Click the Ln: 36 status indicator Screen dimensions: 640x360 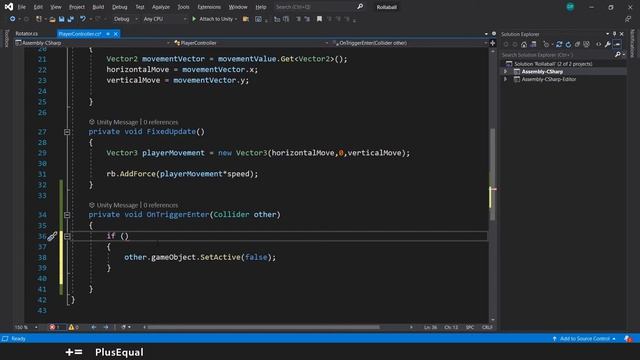[x=430, y=327]
